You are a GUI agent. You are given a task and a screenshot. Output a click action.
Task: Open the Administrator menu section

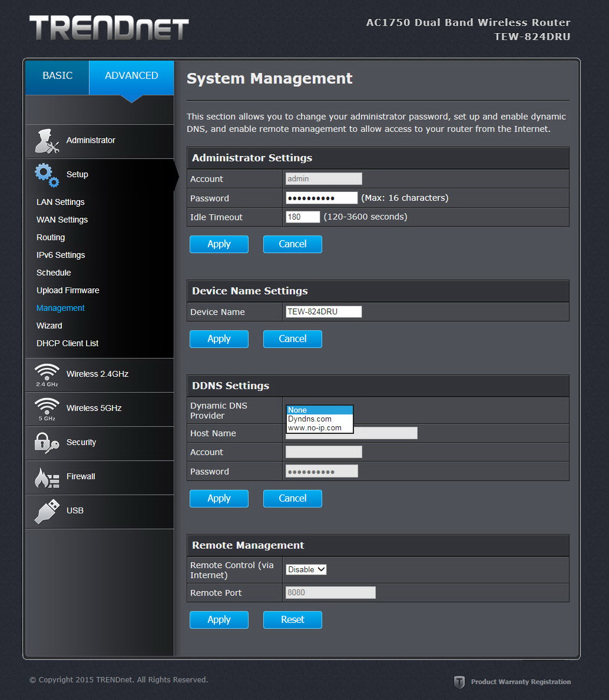pyautogui.click(x=100, y=141)
